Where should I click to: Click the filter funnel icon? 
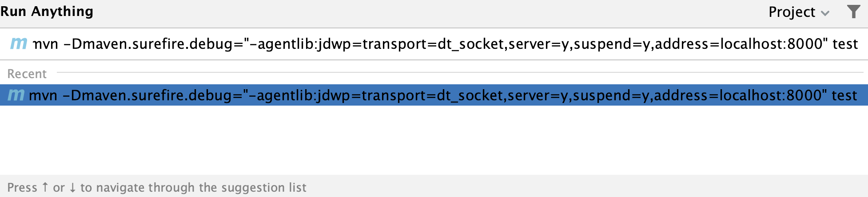853,12
